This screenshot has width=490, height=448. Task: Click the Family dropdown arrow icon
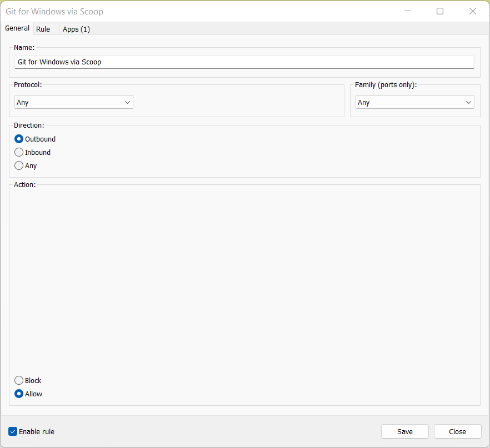tap(468, 102)
